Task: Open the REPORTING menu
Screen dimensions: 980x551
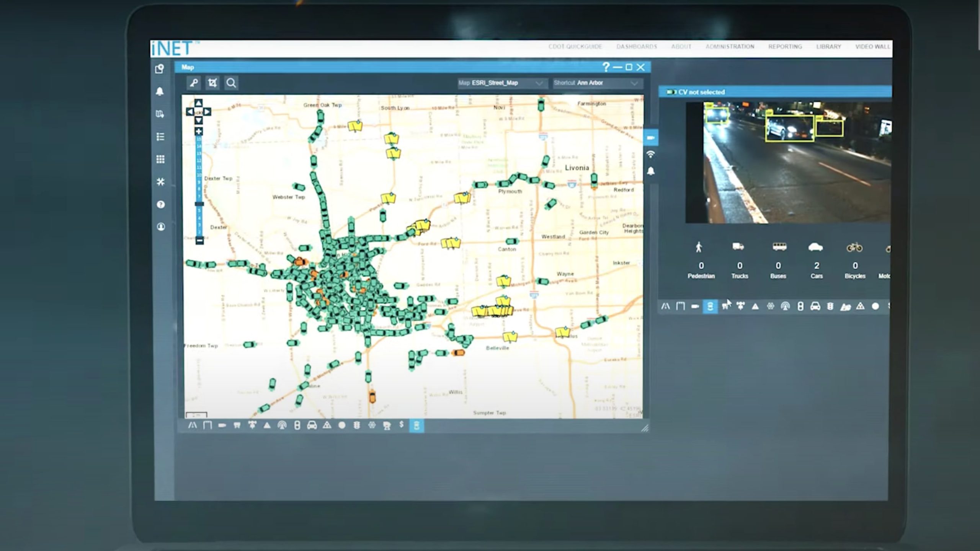Action: coord(785,47)
